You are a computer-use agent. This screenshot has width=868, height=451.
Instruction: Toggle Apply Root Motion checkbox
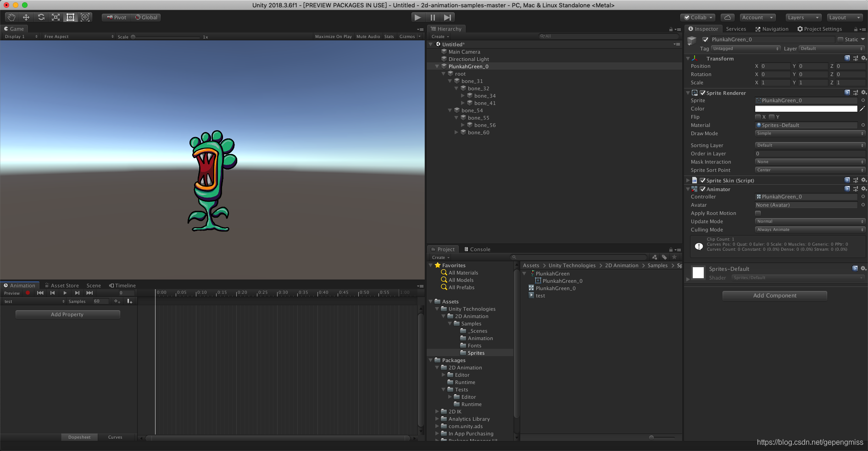pyautogui.click(x=758, y=213)
